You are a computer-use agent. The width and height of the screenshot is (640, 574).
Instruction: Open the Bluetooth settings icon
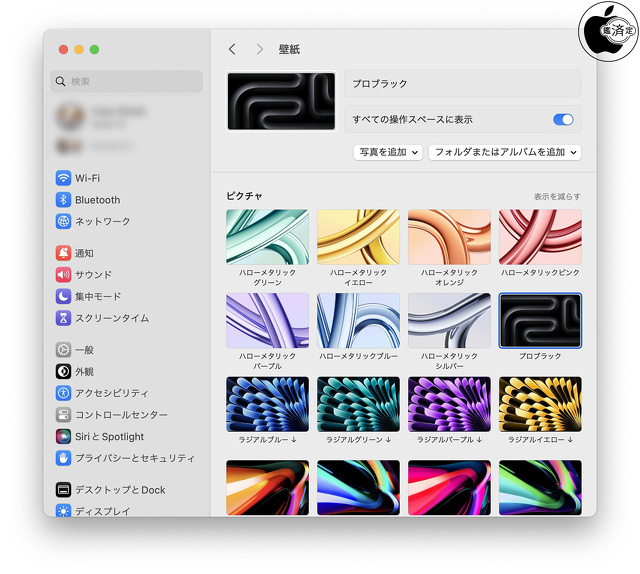click(63, 200)
